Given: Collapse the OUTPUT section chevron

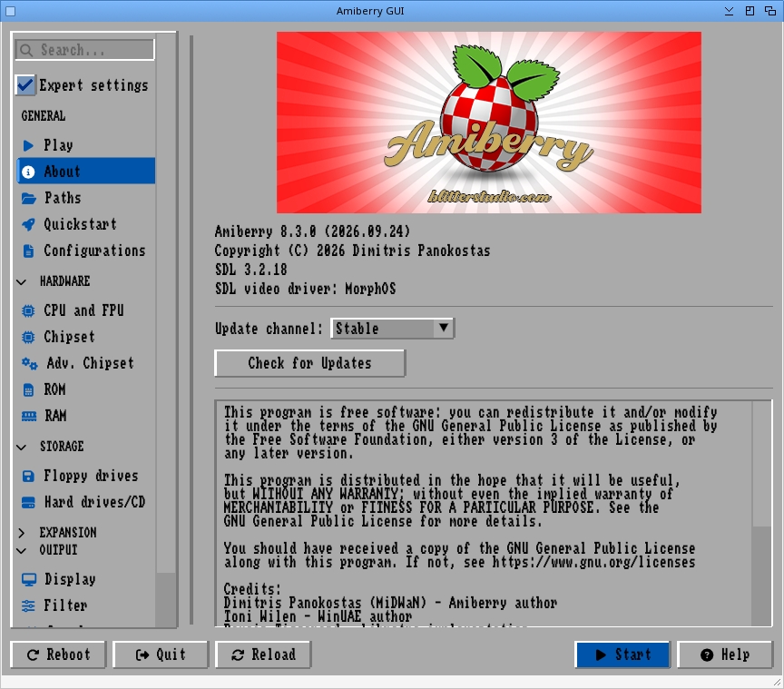Looking at the screenshot, I should (22, 550).
